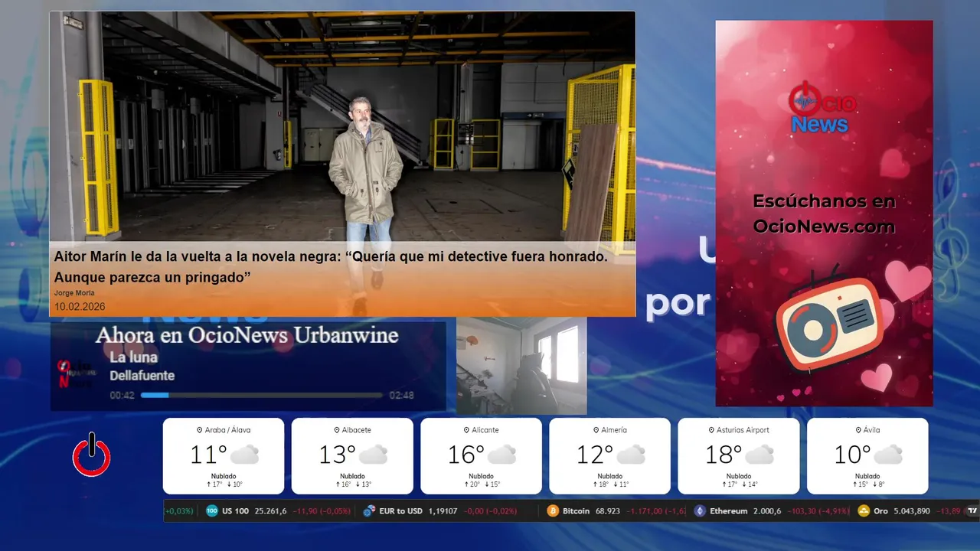Click Escúchanos en OcioNews.com banner text
This screenshot has height=551, width=980.
click(824, 214)
